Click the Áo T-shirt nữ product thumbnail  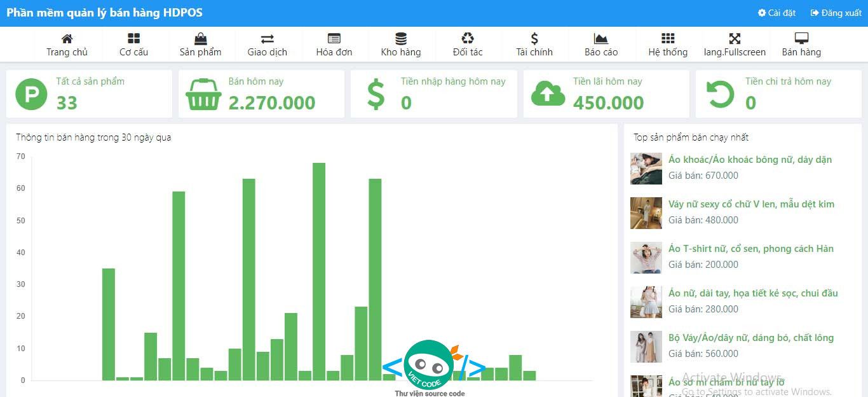(x=646, y=258)
